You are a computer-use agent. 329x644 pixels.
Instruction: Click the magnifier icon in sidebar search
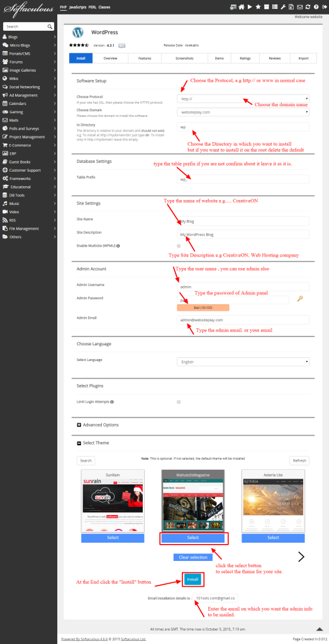[x=50, y=26]
